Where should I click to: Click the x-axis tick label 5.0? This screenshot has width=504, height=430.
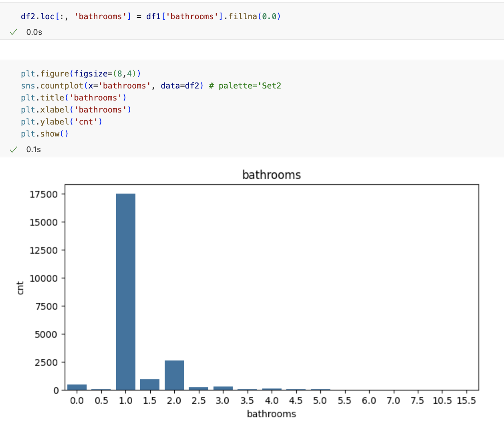pyautogui.click(x=320, y=400)
